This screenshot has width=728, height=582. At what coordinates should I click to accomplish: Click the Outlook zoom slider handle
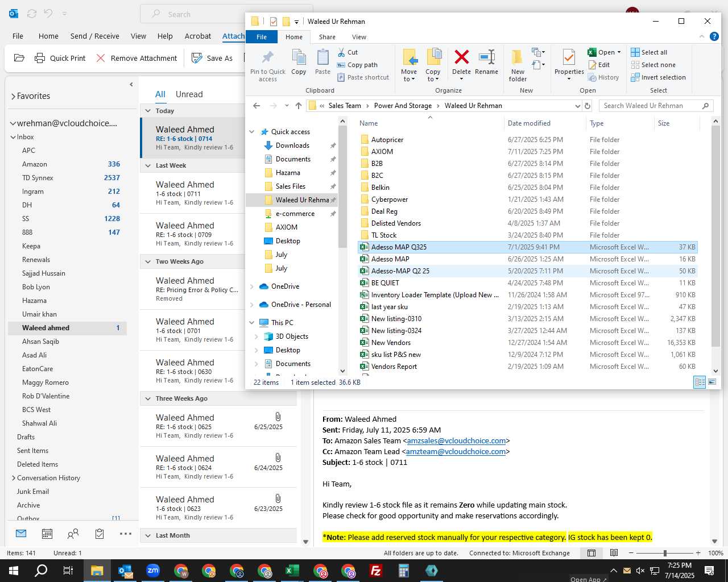(665, 553)
